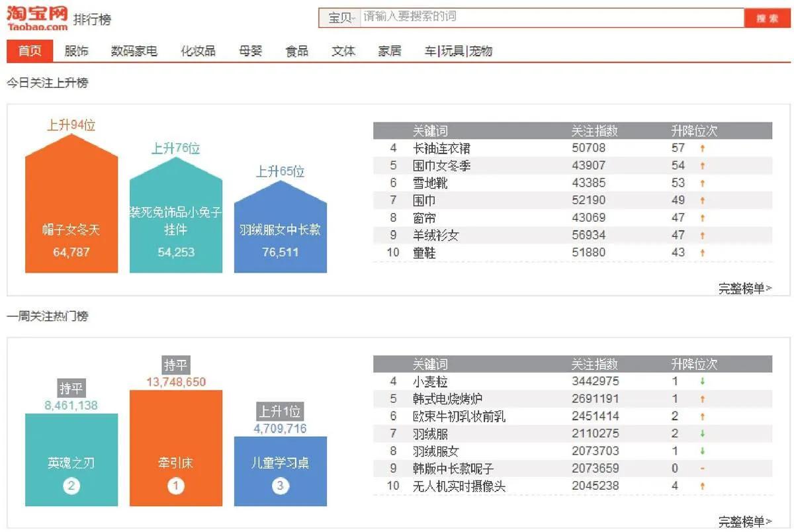Click the orange 搜索 button
Image resolution: width=794 pixels, height=532 pixels.
click(767, 17)
